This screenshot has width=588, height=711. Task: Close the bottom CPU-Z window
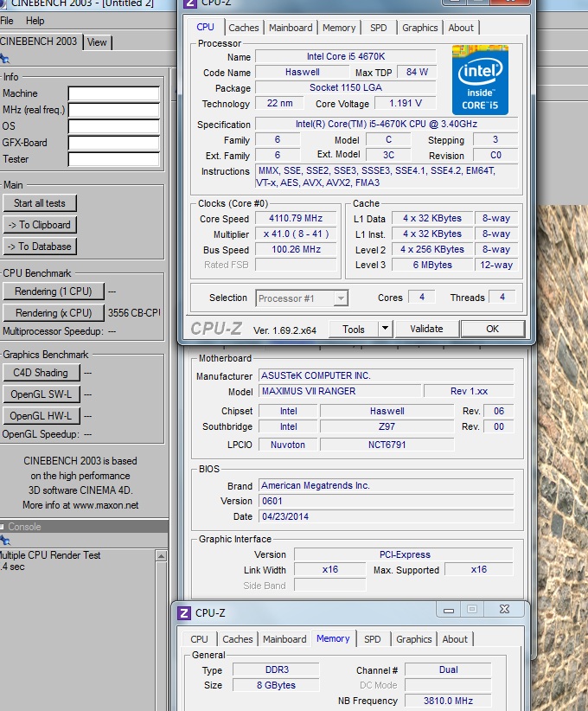504,610
